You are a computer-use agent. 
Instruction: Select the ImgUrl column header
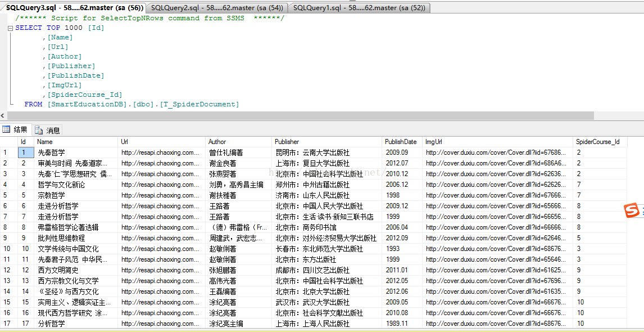click(497, 141)
